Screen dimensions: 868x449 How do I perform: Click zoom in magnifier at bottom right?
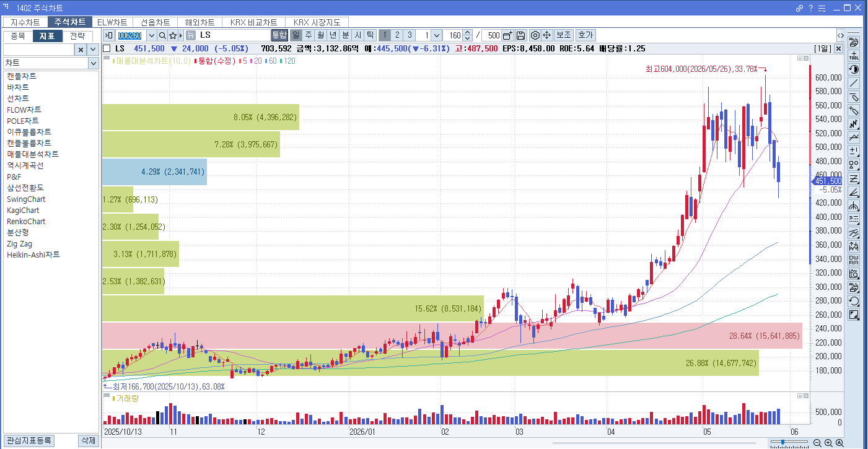828,443
